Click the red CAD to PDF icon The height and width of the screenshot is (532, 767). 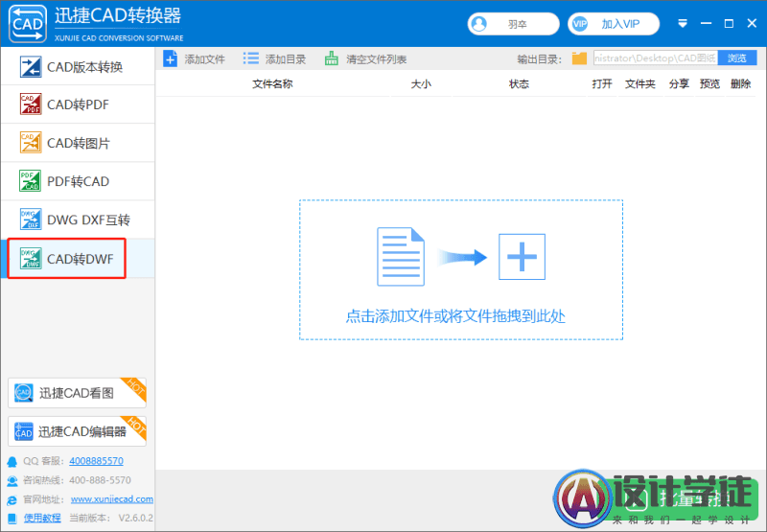coord(31,104)
